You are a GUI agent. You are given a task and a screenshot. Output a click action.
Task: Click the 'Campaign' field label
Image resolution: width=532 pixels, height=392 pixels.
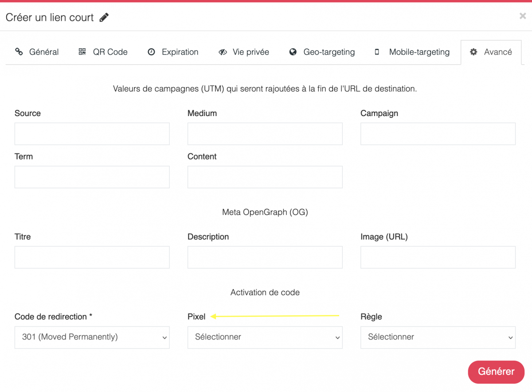click(x=379, y=113)
